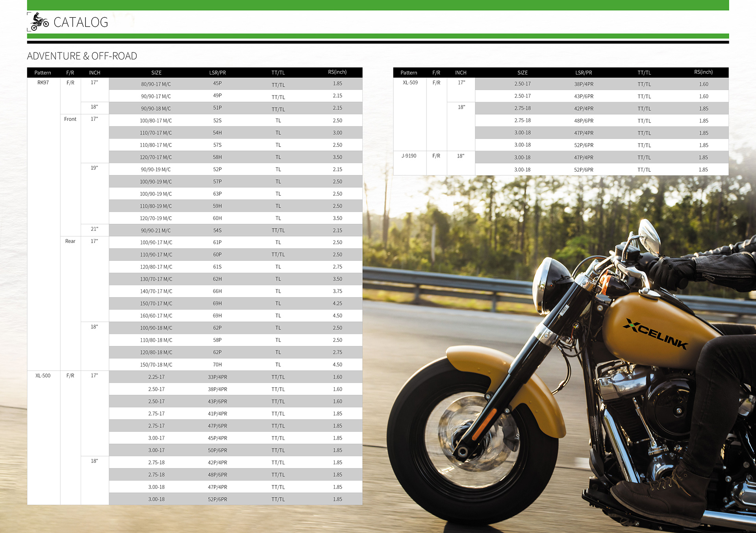Click the 70H load rating value

pyautogui.click(x=217, y=364)
